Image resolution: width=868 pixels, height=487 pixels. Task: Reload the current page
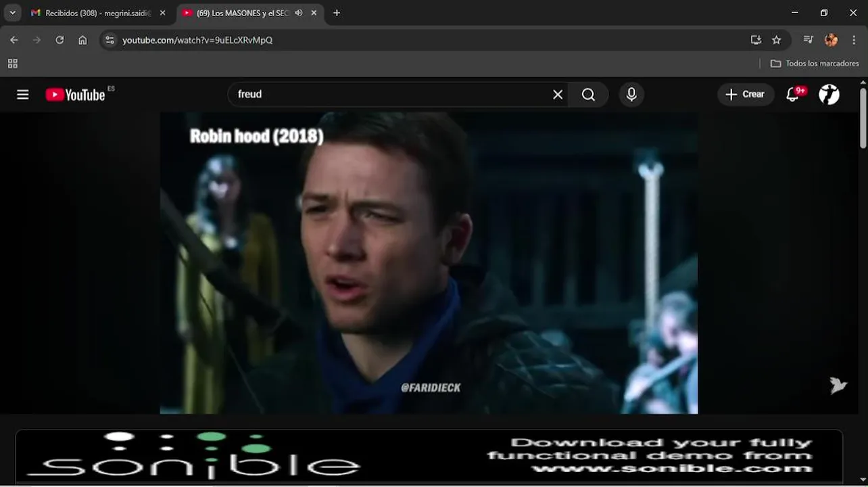(59, 40)
